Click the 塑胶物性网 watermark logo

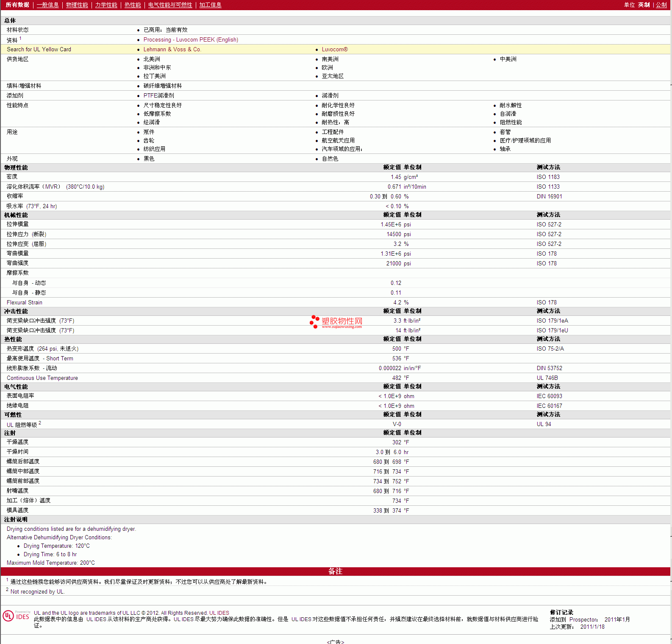(336, 322)
